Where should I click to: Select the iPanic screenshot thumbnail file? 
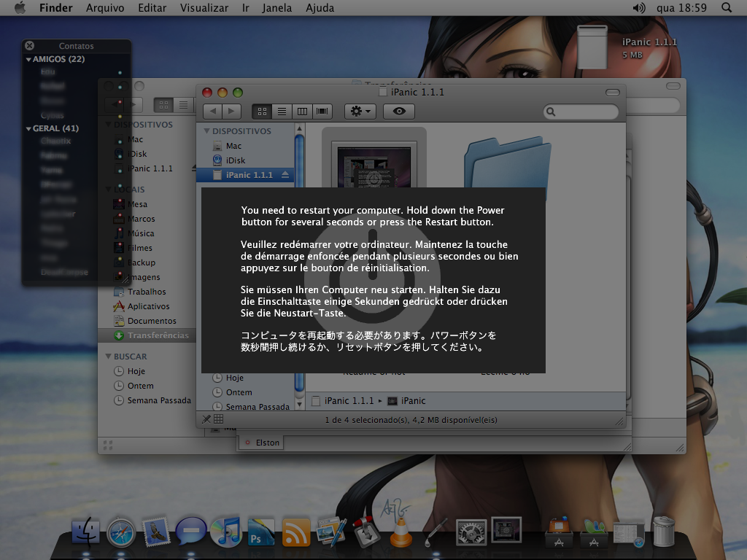coord(374,164)
